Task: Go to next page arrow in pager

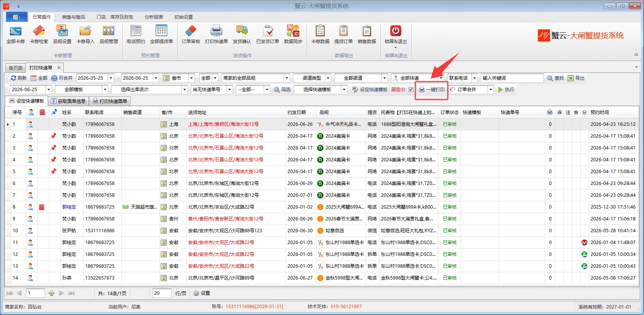Action: click(61, 293)
